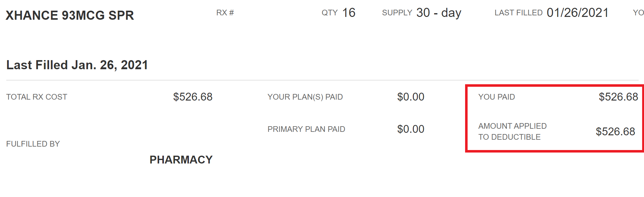Viewport: 644px width, 197px height.
Task: Click the Primary Plan Paid $0.00 amount
Action: pos(411,129)
